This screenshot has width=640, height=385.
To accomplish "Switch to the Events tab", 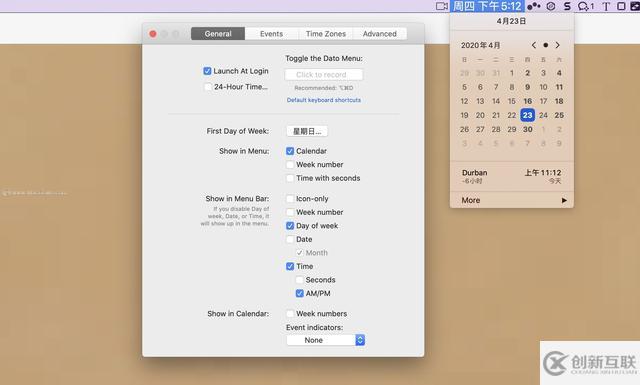I will click(271, 34).
